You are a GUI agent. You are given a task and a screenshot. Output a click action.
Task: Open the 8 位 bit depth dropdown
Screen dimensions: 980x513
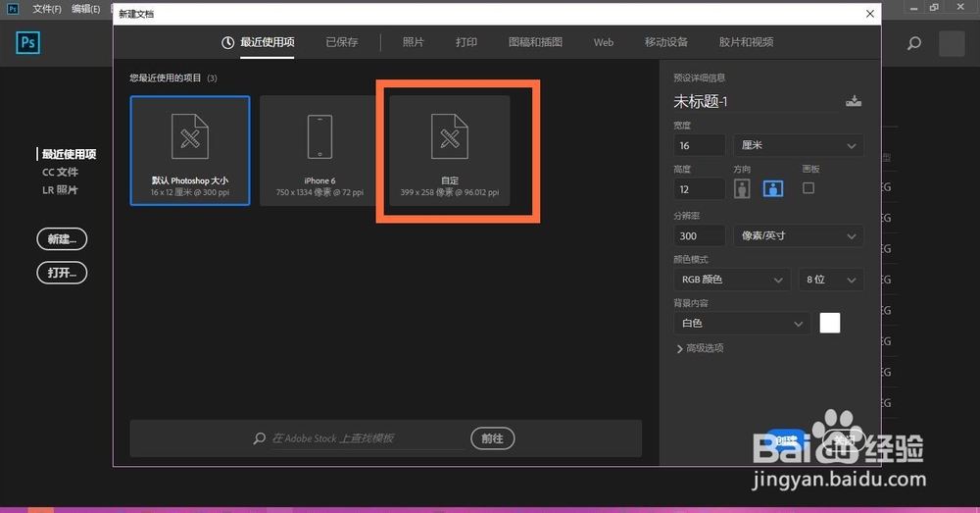pyautogui.click(x=831, y=280)
